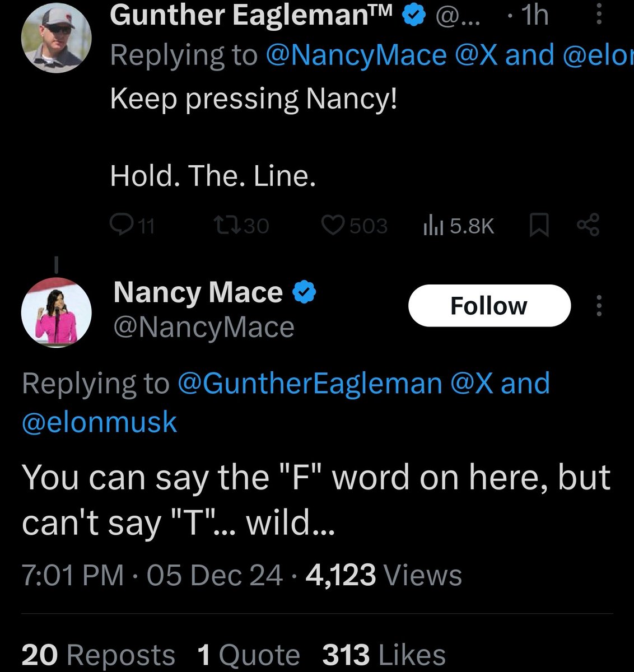
Task: Open Nancy Mace's display name profile
Action: pos(198,293)
